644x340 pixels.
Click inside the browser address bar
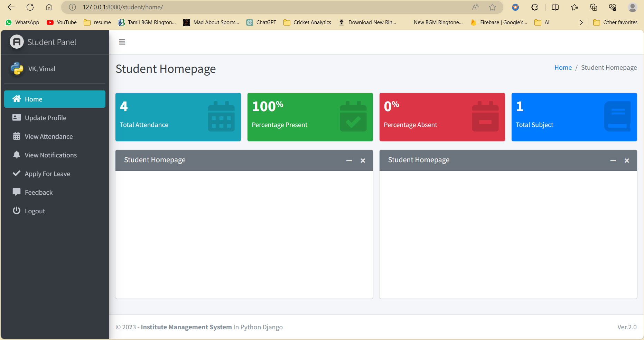tap(242, 7)
